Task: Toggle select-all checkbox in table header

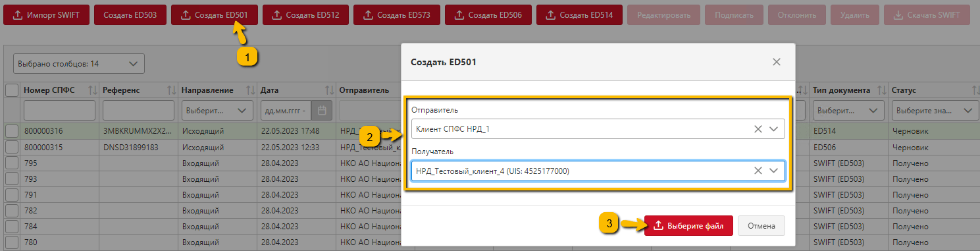Action: coord(12,90)
